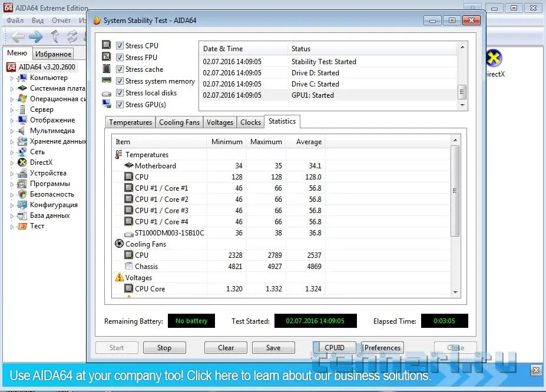Expand the Отображение tree node
Viewport: 546px width, 392px height.
pos(12,121)
